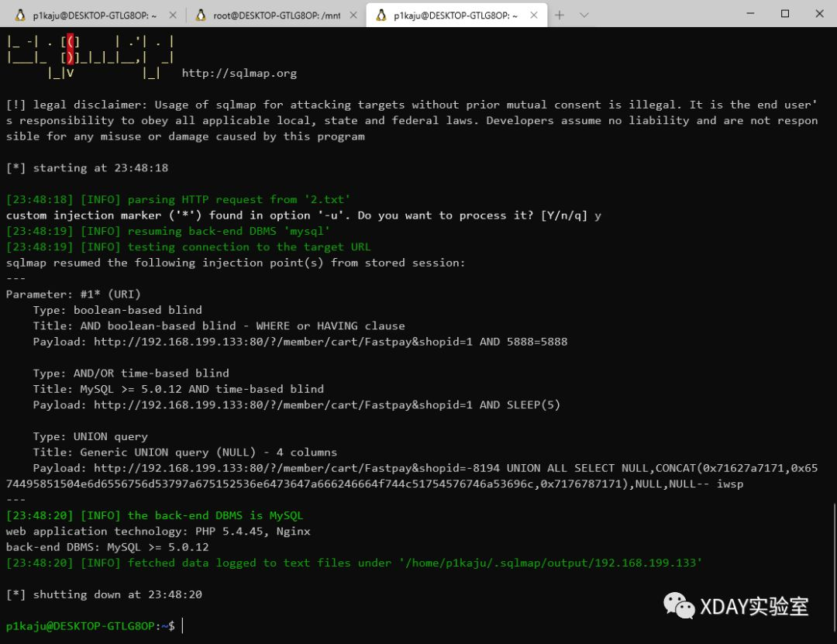Image resolution: width=837 pixels, height=644 pixels.
Task: Click the 'Type: AND/OR time-based blind' line
Action: tap(131, 374)
